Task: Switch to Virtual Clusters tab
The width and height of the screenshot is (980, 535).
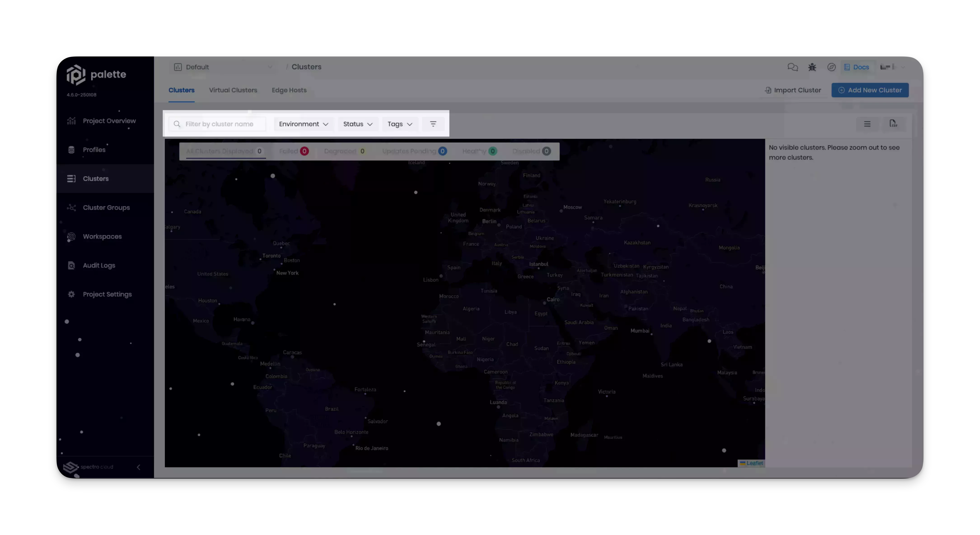Action: pyautogui.click(x=233, y=90)
